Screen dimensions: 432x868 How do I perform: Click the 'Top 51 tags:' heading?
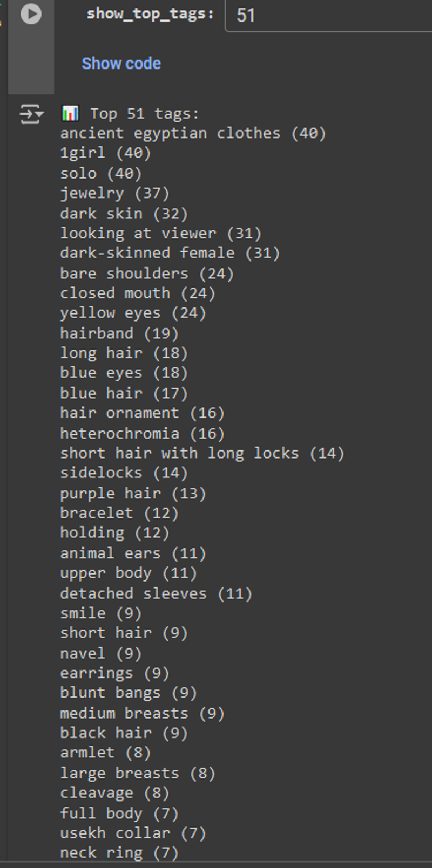point(145,114)
